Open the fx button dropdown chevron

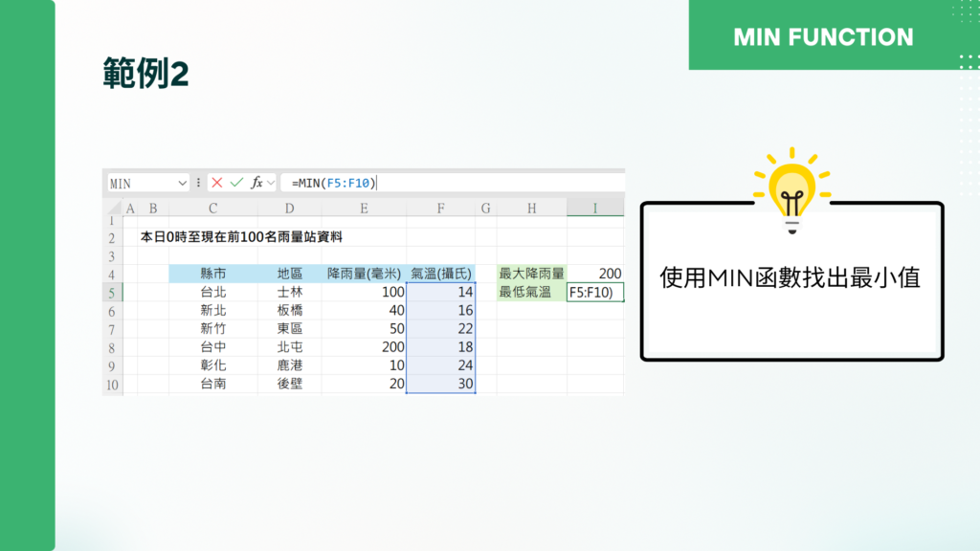271,183
